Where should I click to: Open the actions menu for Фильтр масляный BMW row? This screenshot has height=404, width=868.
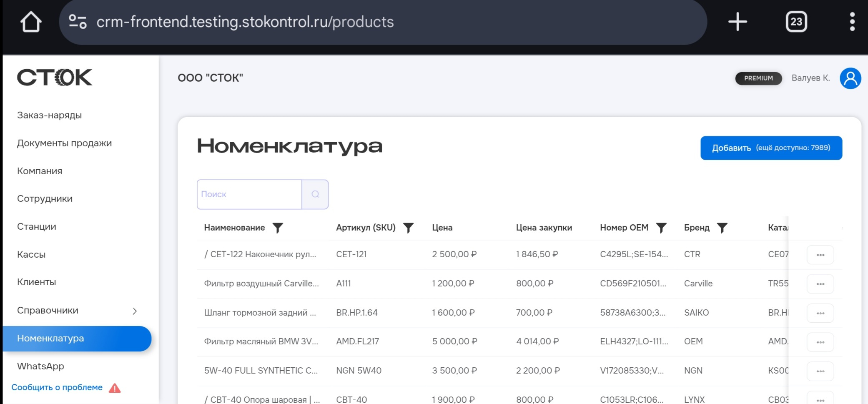click(x=820, y=341)
